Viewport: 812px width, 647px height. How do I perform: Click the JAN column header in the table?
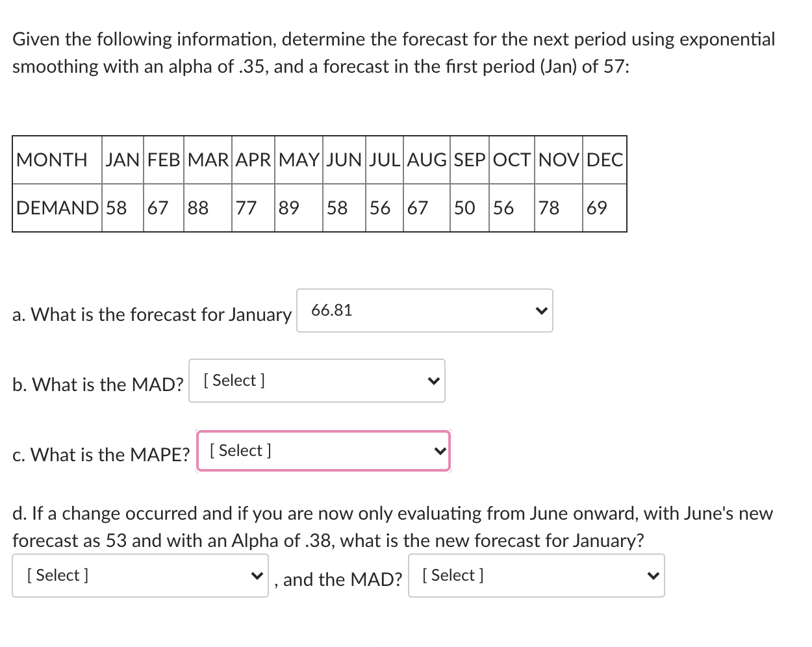(122, 160)
